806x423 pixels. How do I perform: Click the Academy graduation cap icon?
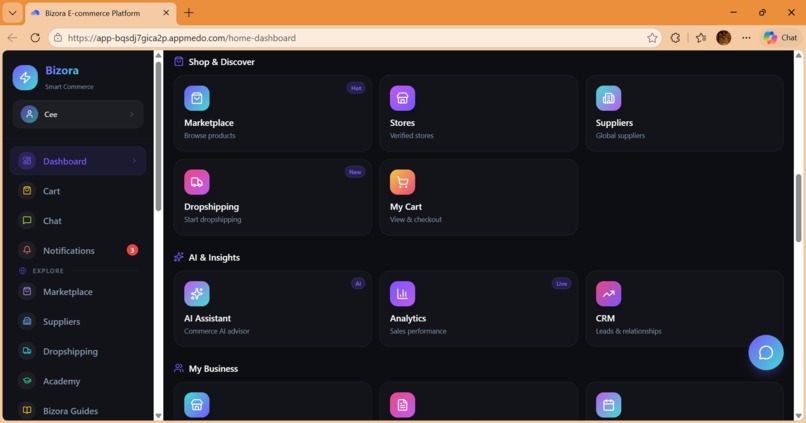(x=27, y=381)
